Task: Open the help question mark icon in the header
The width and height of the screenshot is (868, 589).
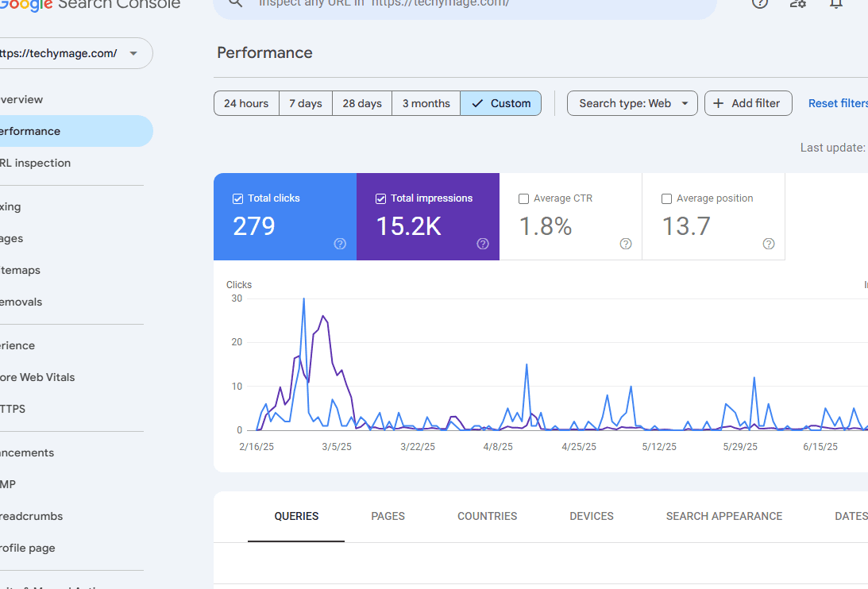Action: coord(760,3)
